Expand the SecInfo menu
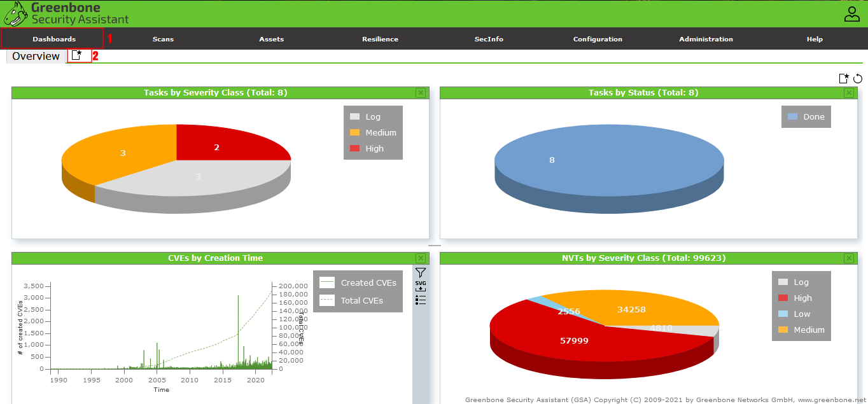Image resolution: width=868 pixels, height=404 pixels. (x=489, y=39)
